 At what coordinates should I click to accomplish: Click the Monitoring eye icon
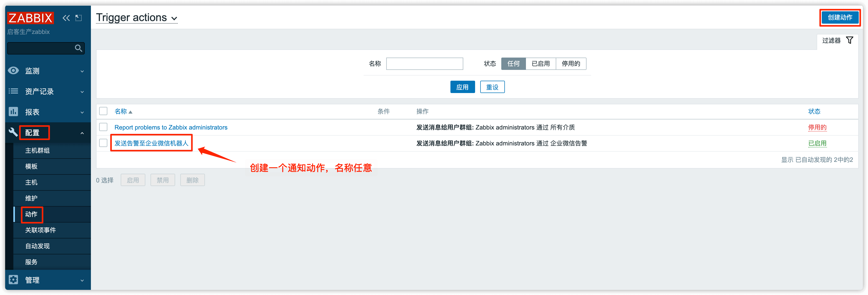tap(13, 70)
